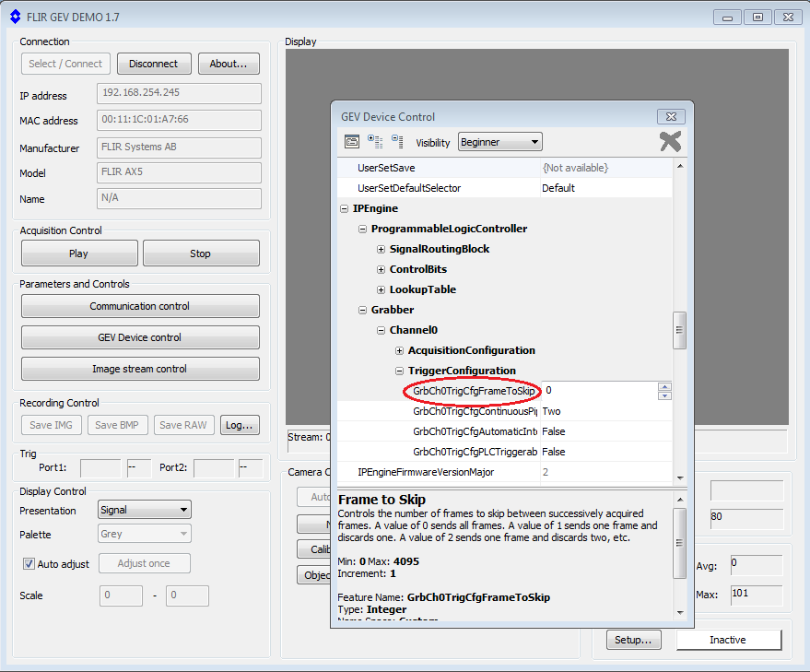Viewport: 810px width, 672px height.
Task: Increase the FrameToSkip value with up arrow
Action: pyautogui.click(x=664, y=386)
